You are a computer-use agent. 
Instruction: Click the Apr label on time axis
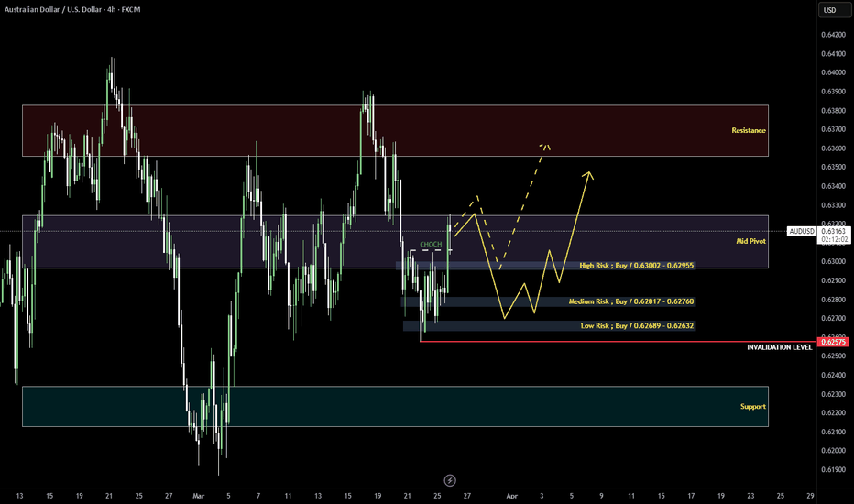[x=511, y=496]
